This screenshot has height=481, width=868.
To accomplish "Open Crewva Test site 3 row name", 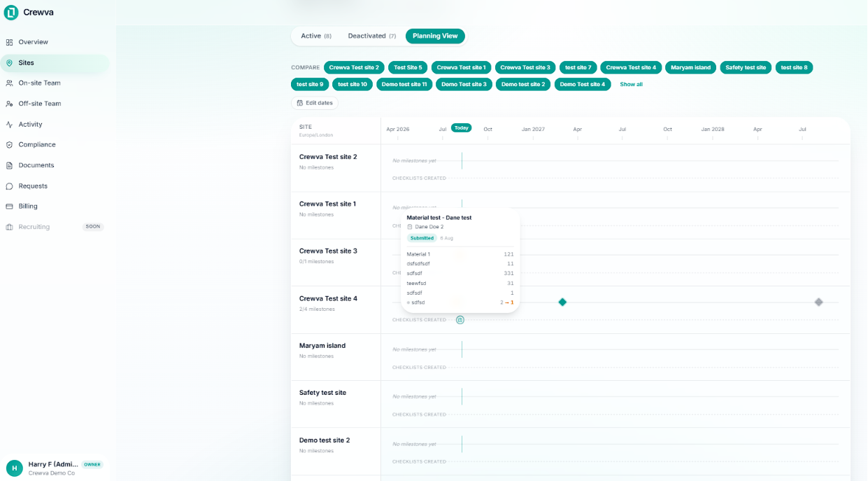I will coord(328,251).
